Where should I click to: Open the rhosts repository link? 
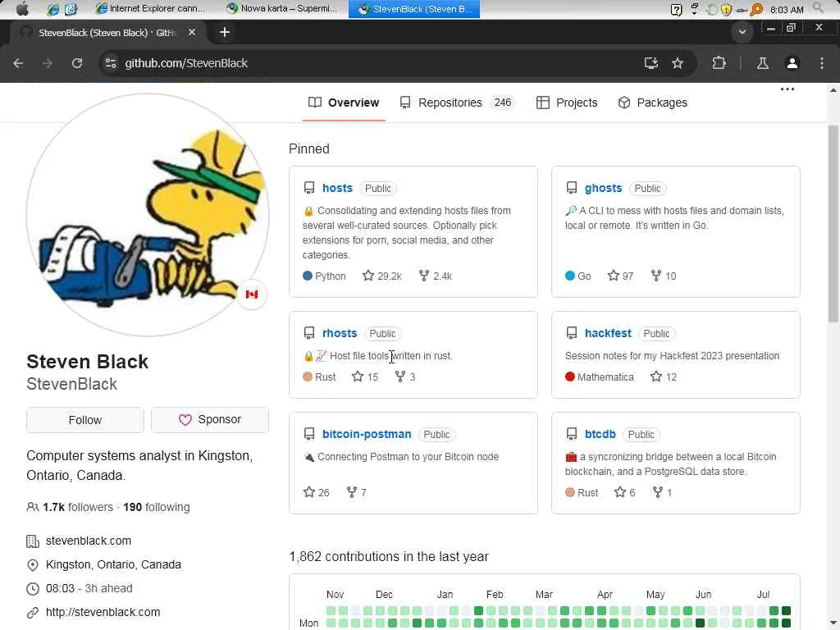coord(340,333)
